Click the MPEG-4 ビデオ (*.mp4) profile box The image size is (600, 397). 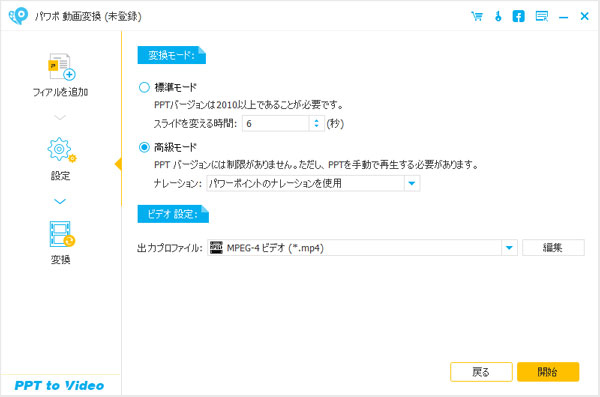(x=362, y=248)
